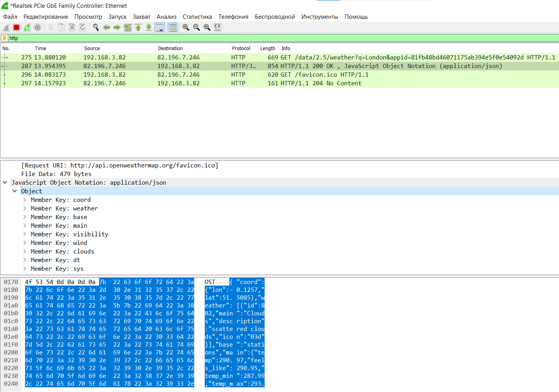Click the find packet magnifier icon
The image size is (559, 392).
pyautogui.click(x=96, y=27)
